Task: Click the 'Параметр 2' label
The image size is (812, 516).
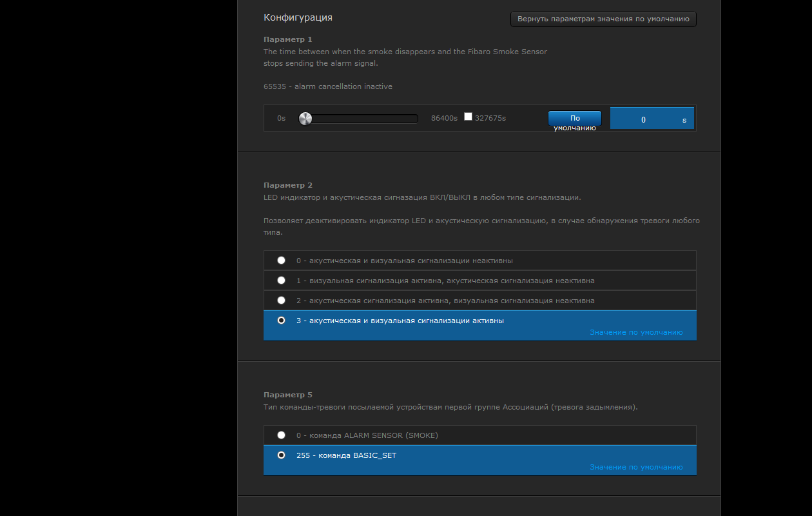Action: click(287, 185)
